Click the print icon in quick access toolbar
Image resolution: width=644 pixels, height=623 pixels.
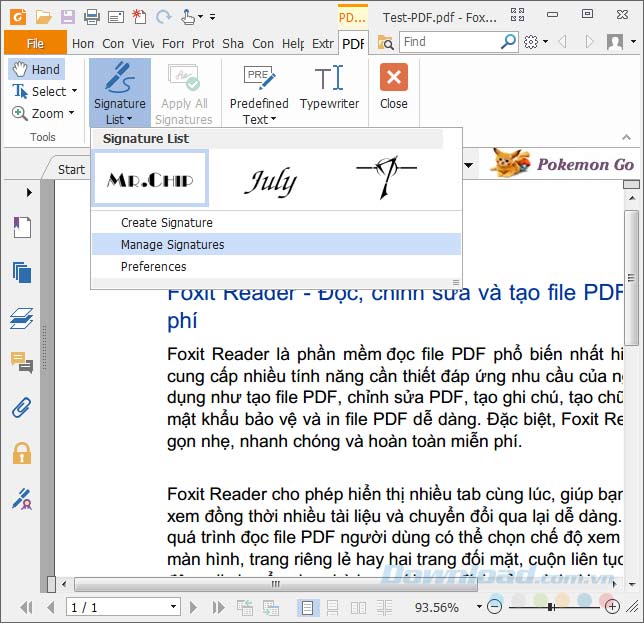point(92,16)
